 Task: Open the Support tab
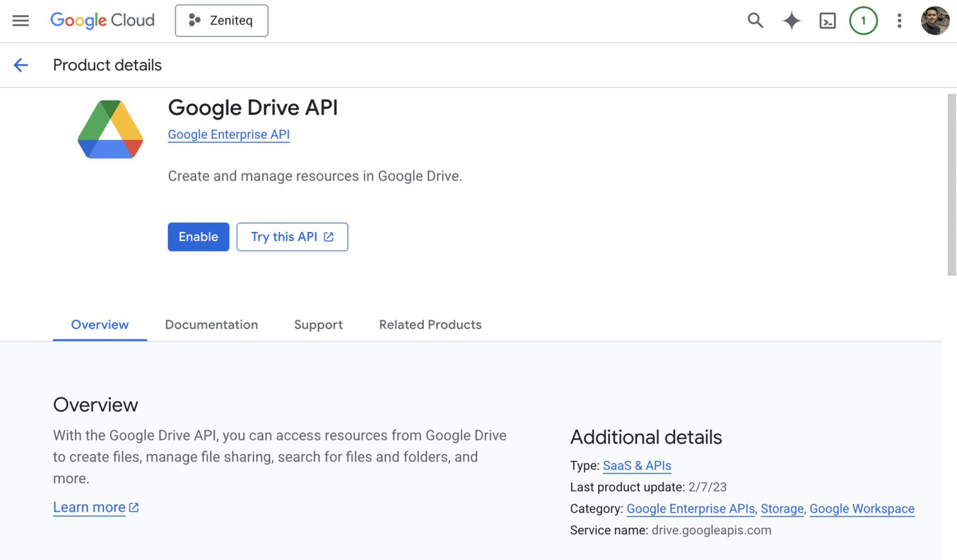click(318, 325)
